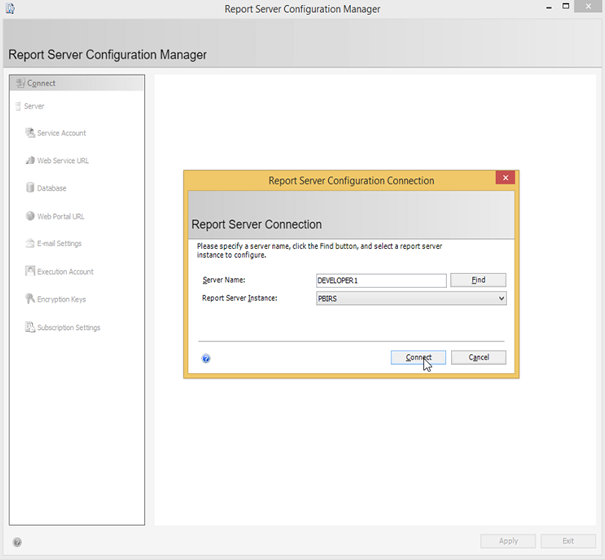Open the Web Service URL label
The height and width of the screenshot is (560, 605).
[63, 161]
